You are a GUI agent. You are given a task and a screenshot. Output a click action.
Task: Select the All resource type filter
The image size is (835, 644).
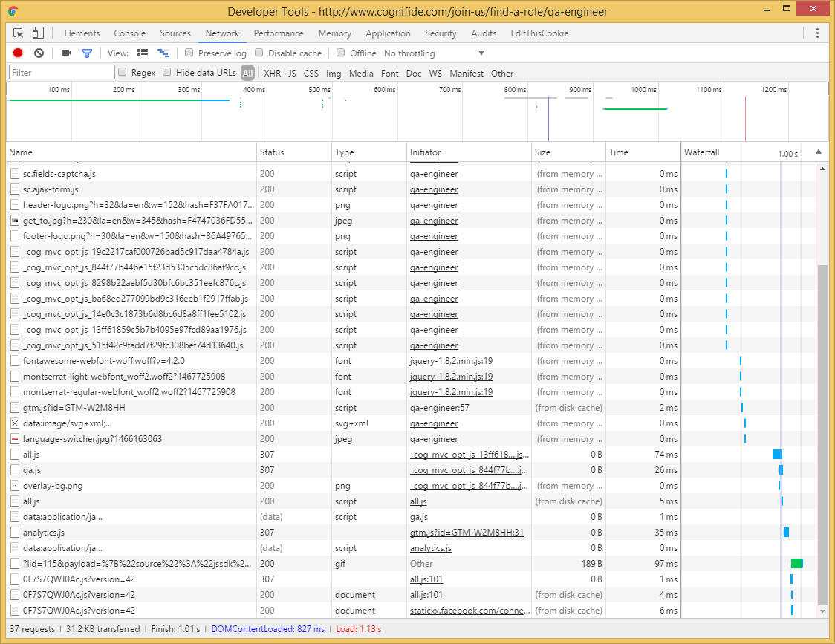(247, 73)
